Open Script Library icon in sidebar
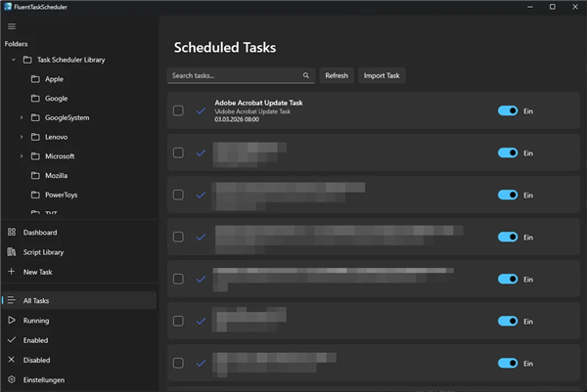This screenshot has height=392, width=587. (12, 252)
